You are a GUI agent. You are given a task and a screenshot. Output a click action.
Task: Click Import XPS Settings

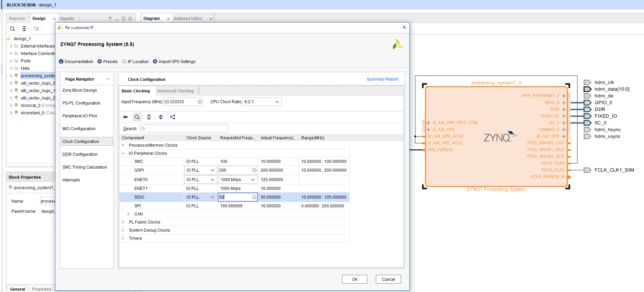coord(174,62)
